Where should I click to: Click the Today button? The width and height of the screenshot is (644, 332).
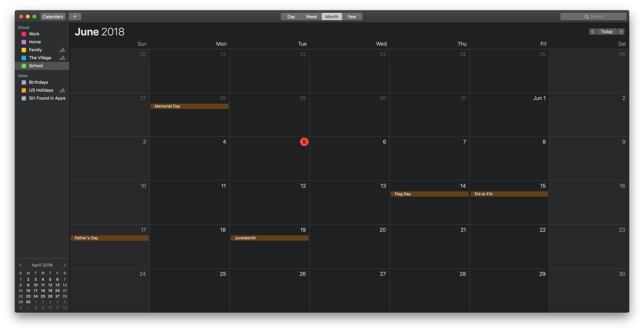tap(607, 32)
